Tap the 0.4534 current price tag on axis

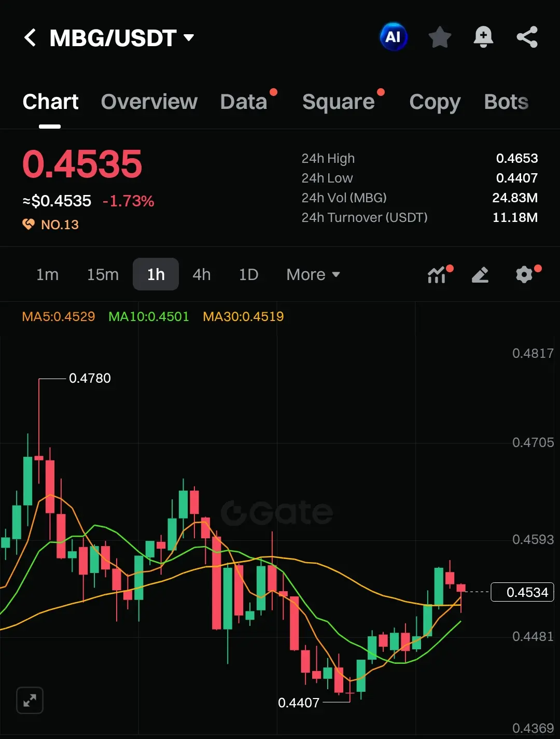tap(523, 592)
